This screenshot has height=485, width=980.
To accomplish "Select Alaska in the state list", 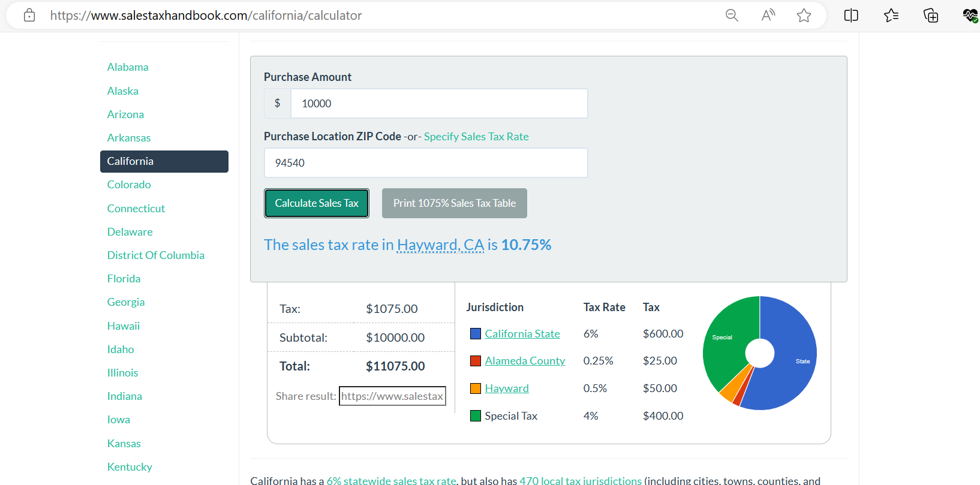I will (x=123, y=91).
